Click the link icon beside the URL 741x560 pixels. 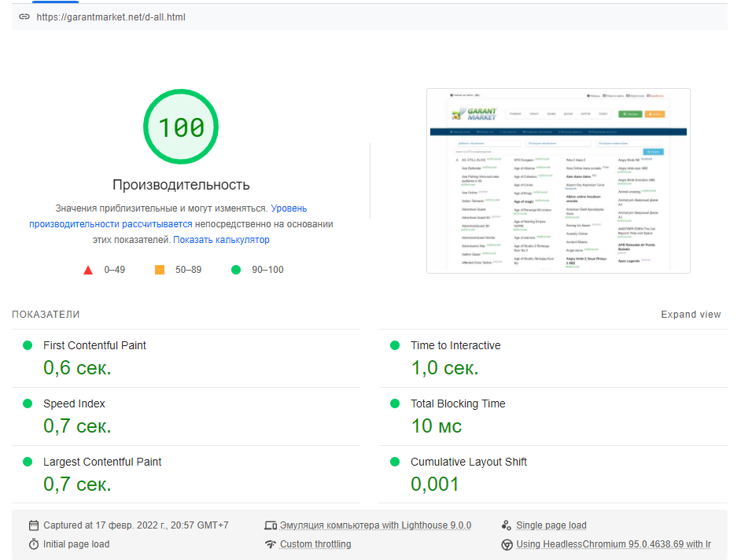[24, 17]
